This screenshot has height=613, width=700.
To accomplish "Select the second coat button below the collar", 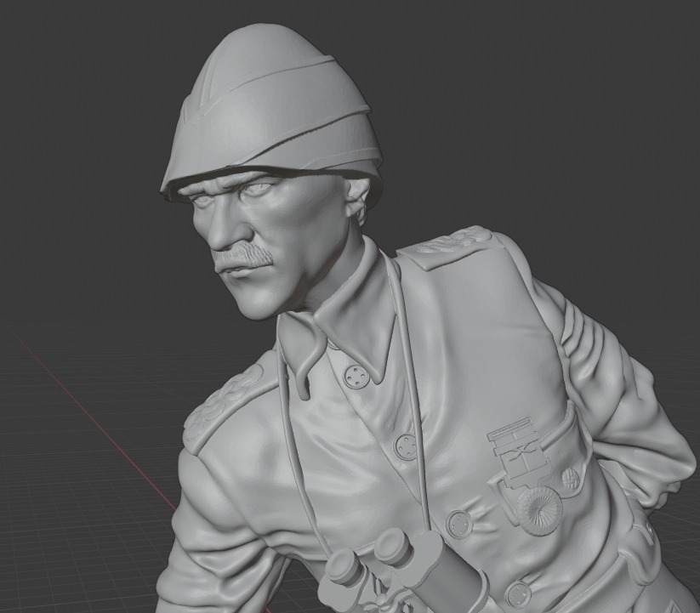I will pyautogui.click(x=407, y=445).
